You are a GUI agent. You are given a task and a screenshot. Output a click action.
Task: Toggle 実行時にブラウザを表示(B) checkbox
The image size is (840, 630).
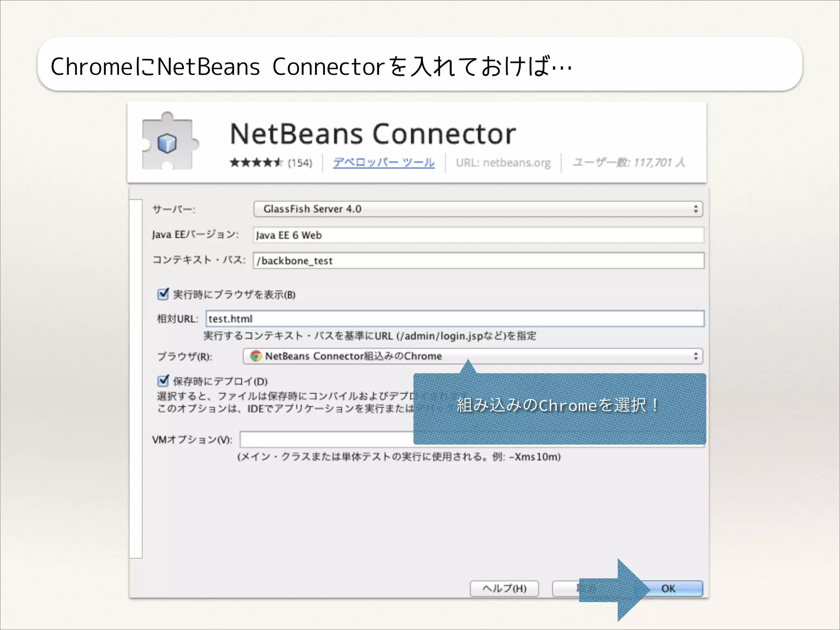(x=163, y=294)
